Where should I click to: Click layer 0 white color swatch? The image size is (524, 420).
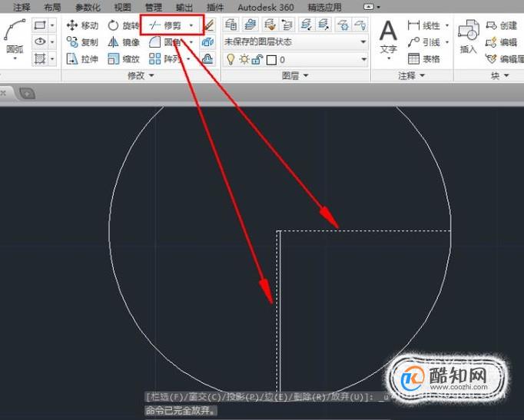pos(271,60)
